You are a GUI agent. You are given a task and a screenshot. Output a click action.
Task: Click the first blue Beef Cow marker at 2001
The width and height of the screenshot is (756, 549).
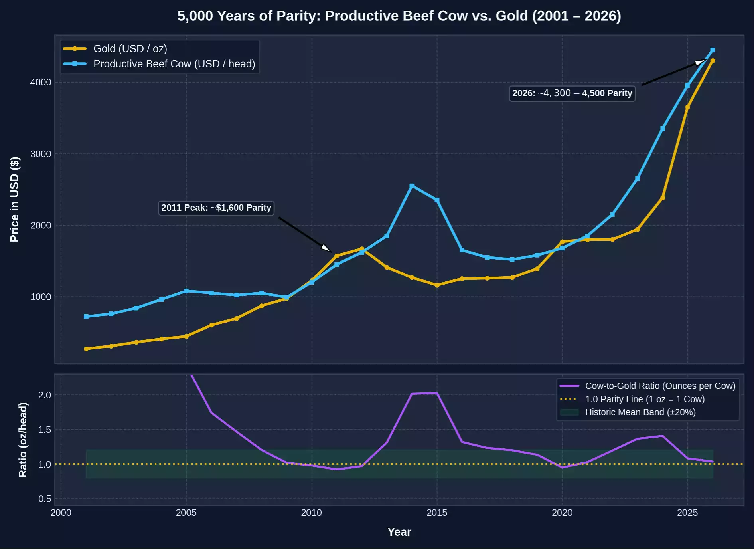[x=86, y=317]
